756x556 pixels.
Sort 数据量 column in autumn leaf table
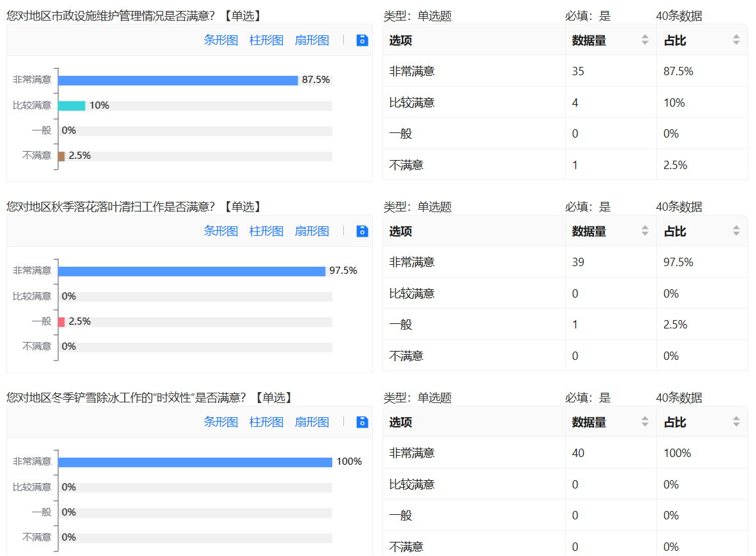tap(645, 231)
